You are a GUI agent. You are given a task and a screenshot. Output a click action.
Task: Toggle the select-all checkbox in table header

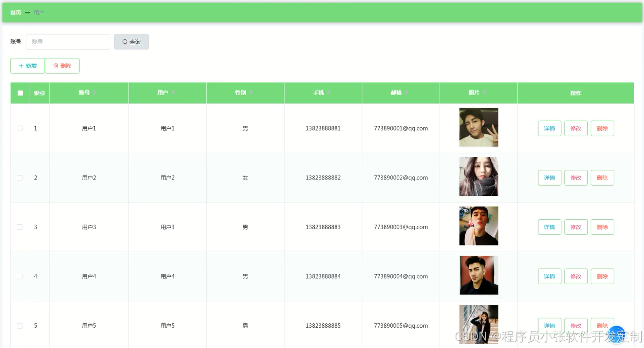click(20, 93)
